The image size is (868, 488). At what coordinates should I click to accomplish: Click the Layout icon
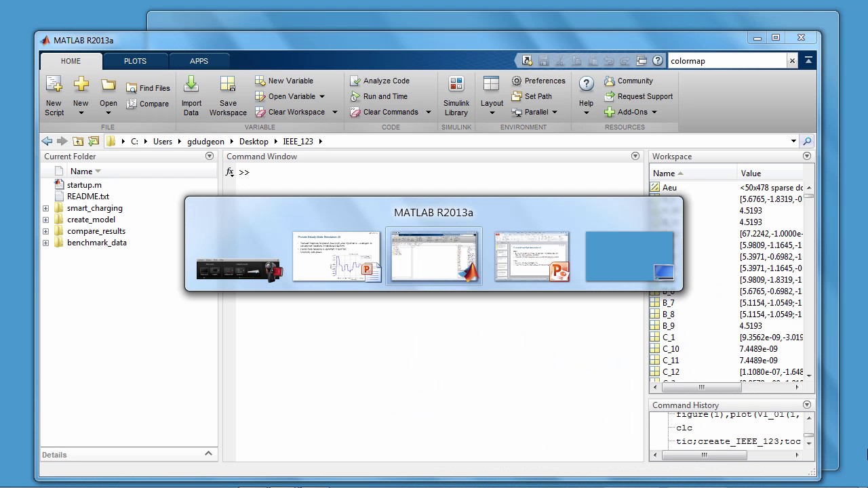(x=492, y=84)
